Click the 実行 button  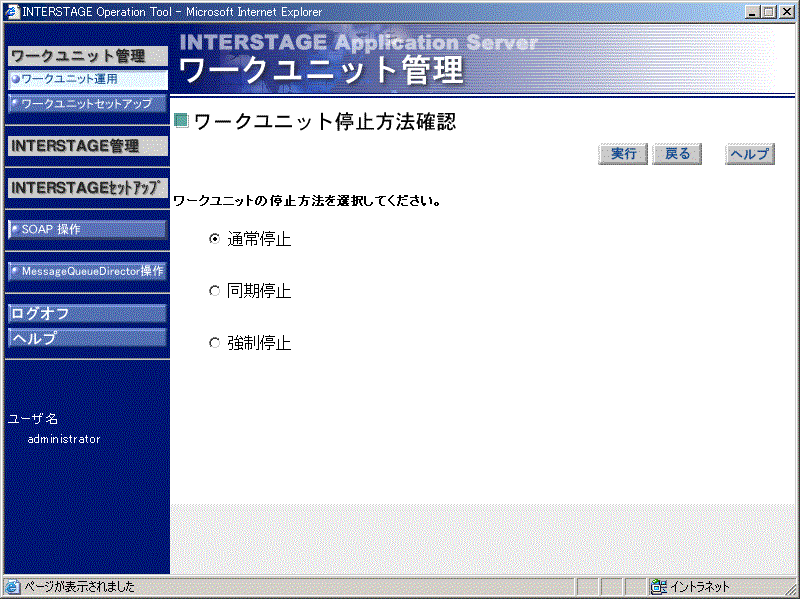(x=623, y=154)
